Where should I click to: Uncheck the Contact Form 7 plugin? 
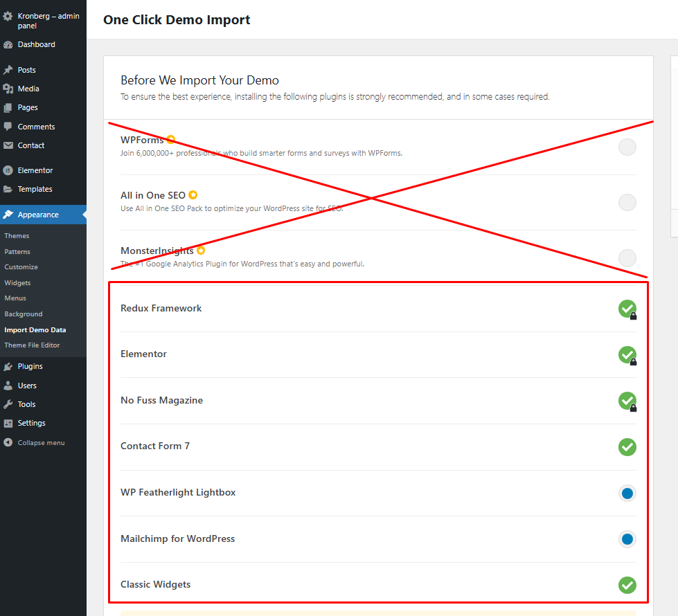[x=627, y=447]
